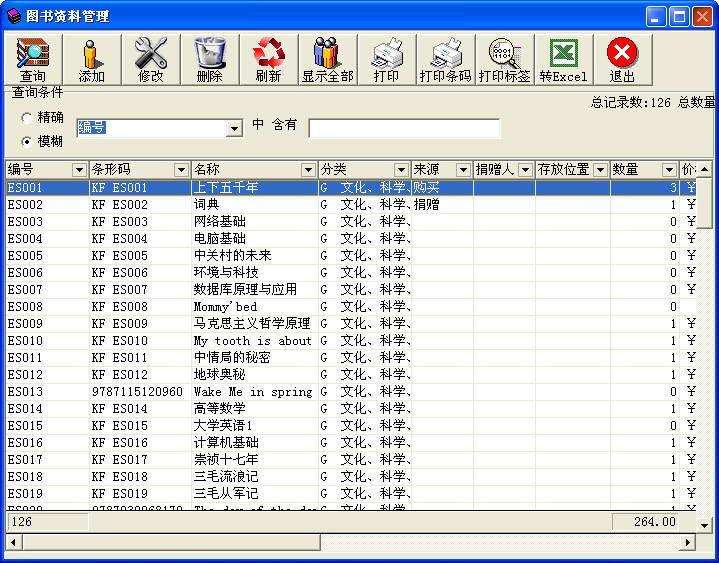The width and height of the screenshot is (719, 563).
Task: Open the 捐赠人 column filter dropdown
Action: (525, 170)
